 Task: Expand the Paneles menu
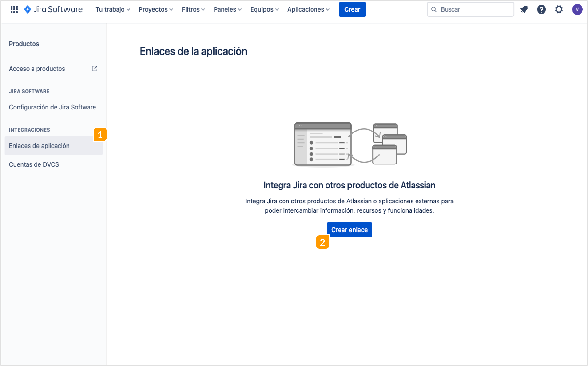227,9
